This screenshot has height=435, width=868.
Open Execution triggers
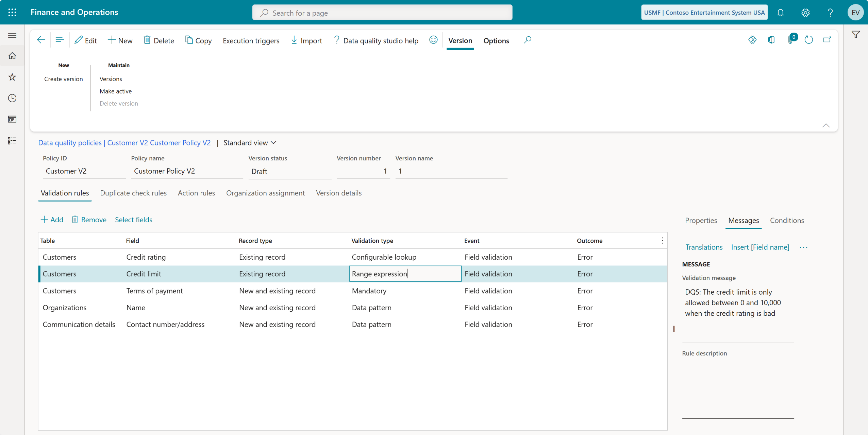(251, 41)
